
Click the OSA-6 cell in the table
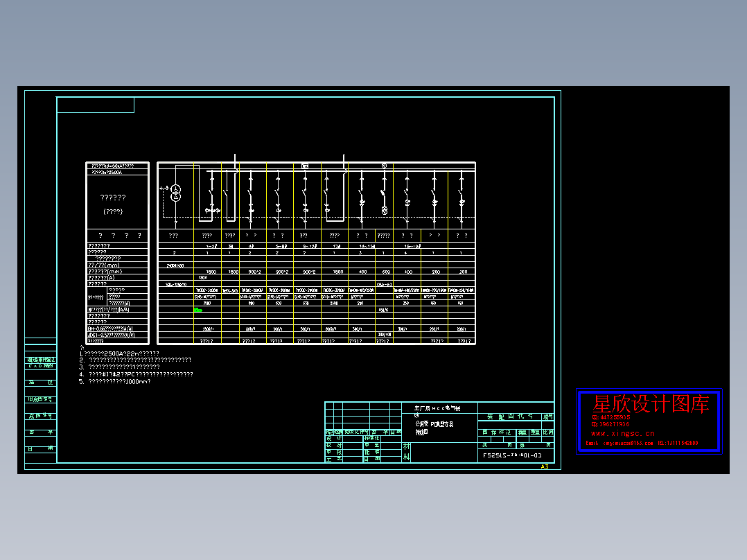coord(384,285)
